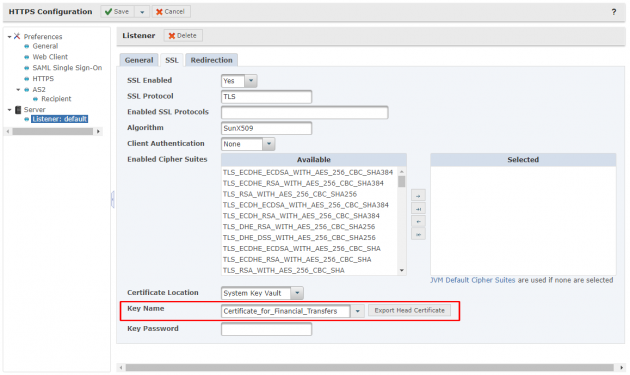Click the tree panel scroll right arrow

(98, 131)
